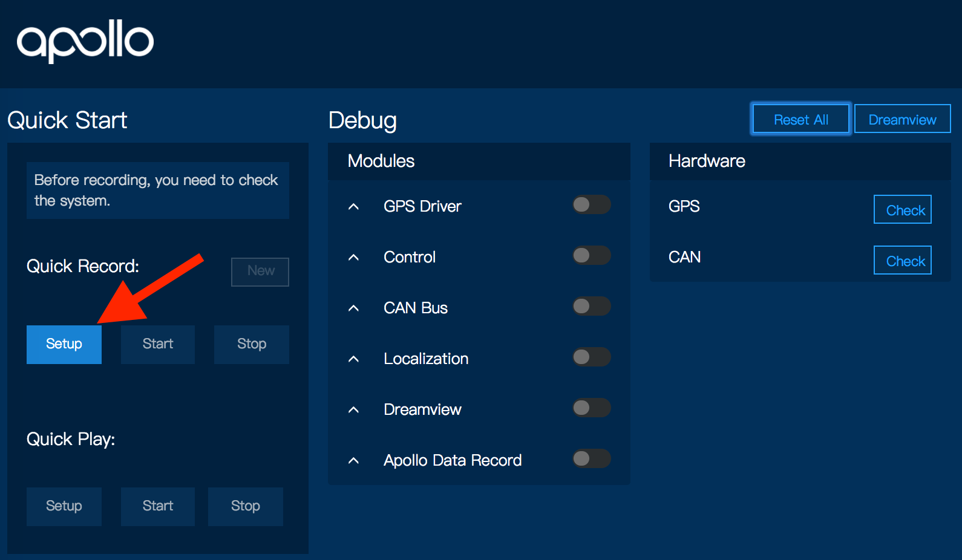Open Dreamview from the top-right button
The image size is (962, 560).
point(902,119)
